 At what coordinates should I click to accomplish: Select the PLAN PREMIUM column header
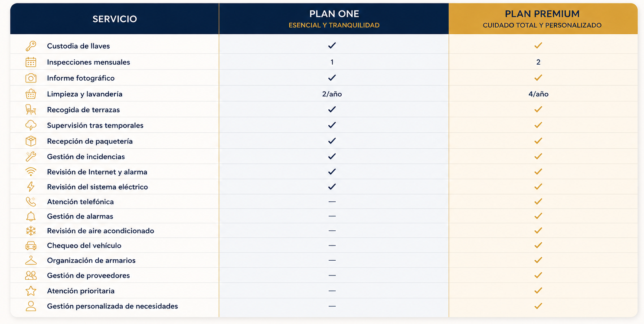tap(543, 19)
